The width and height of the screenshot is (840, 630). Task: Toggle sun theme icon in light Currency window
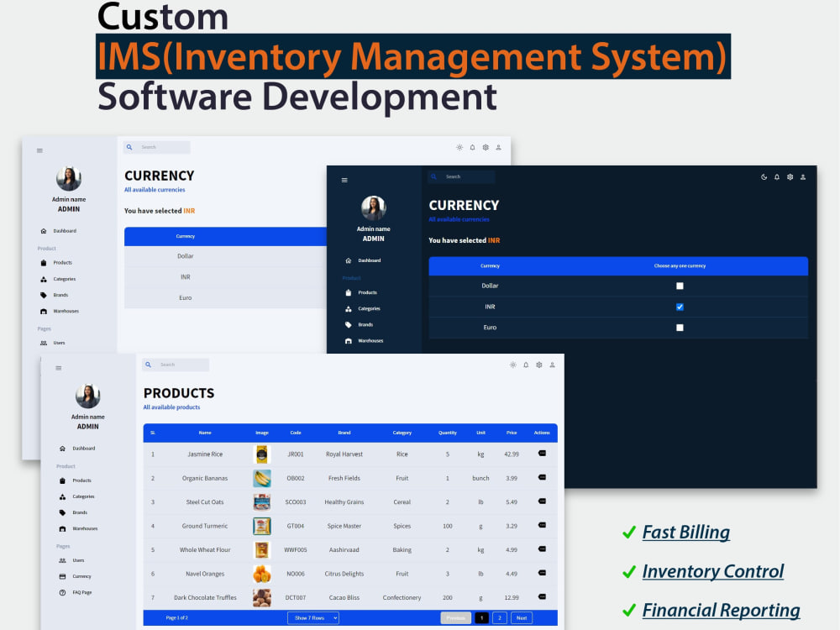click(459, 147)
